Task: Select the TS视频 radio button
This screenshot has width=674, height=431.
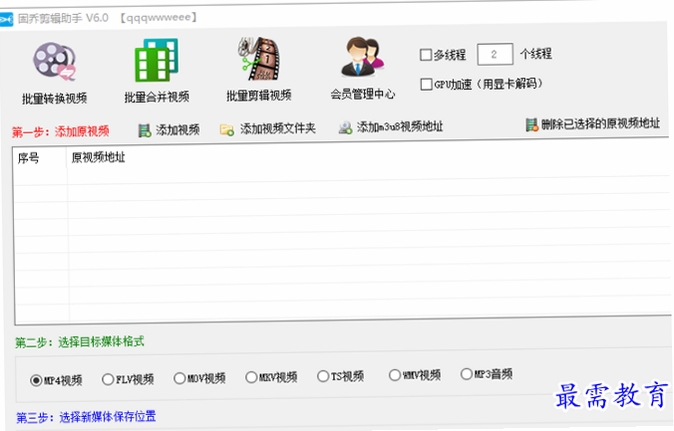Action: pyautogui.click(x=323, y=376)
